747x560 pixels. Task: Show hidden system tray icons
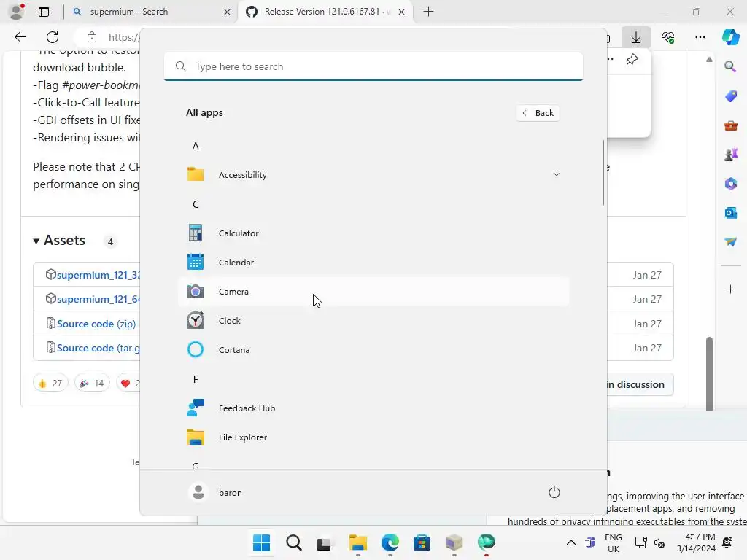tap(570, 542)
